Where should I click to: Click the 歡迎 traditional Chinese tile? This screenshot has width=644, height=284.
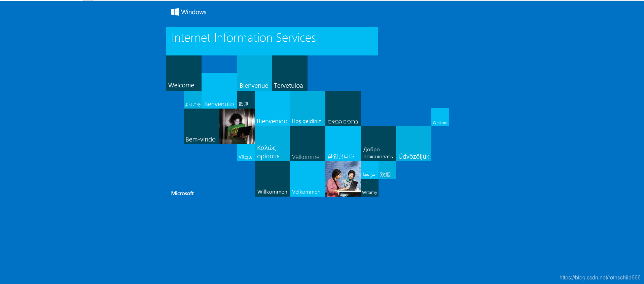pos(246,100)
